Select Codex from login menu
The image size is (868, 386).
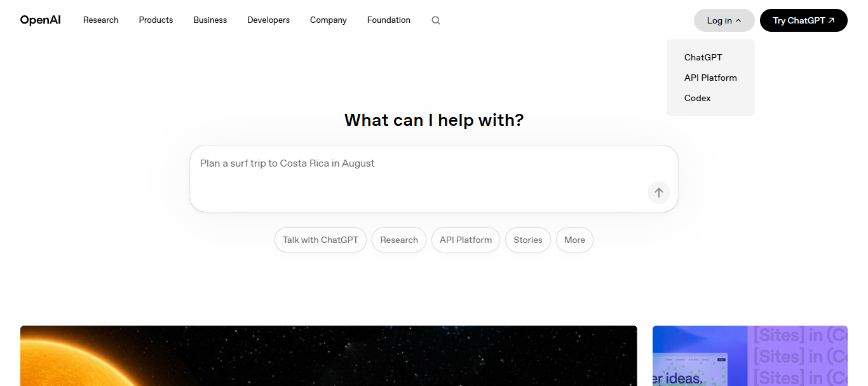[698, 98]
